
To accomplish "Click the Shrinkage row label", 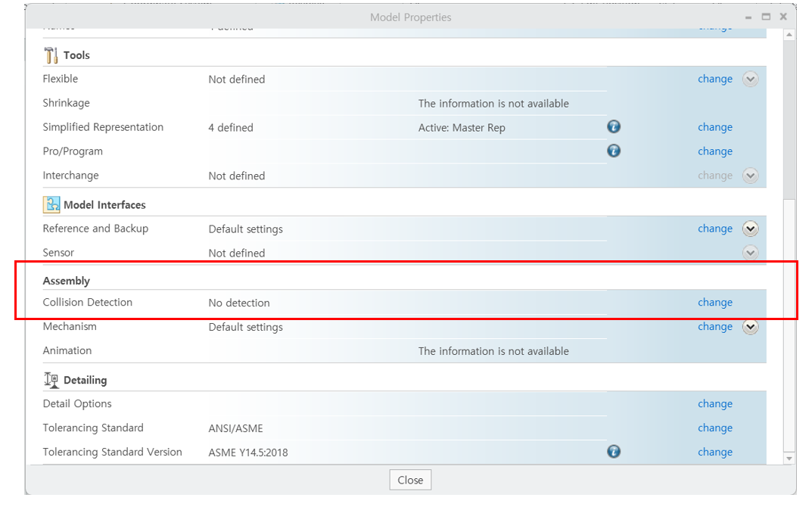I will click(66, 103).
